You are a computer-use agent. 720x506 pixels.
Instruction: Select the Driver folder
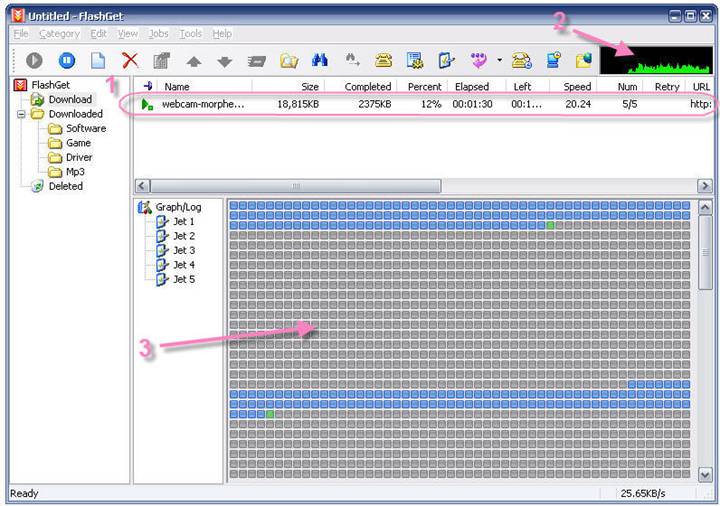[x=79, y=157]
